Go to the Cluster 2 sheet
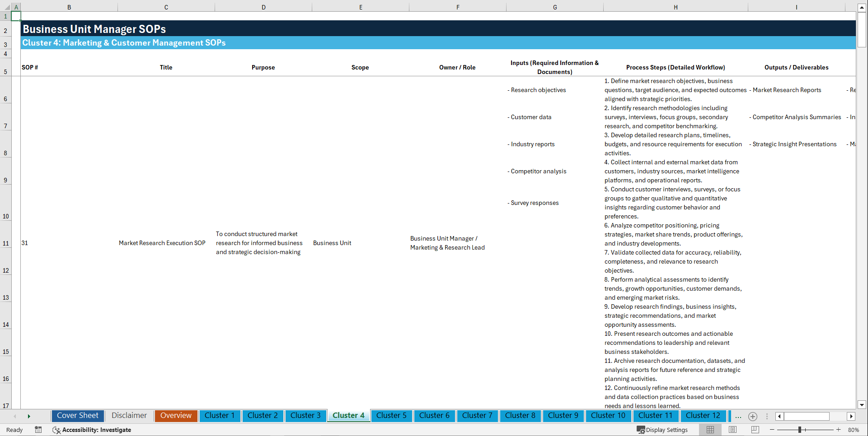The width and height of the screenshot is (868, 436). 263,416
